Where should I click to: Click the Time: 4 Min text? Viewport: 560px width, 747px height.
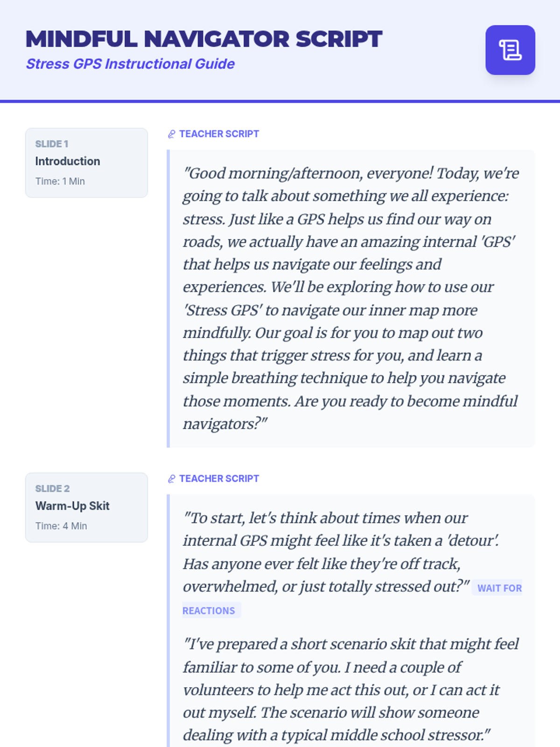[x=61, y=526]
